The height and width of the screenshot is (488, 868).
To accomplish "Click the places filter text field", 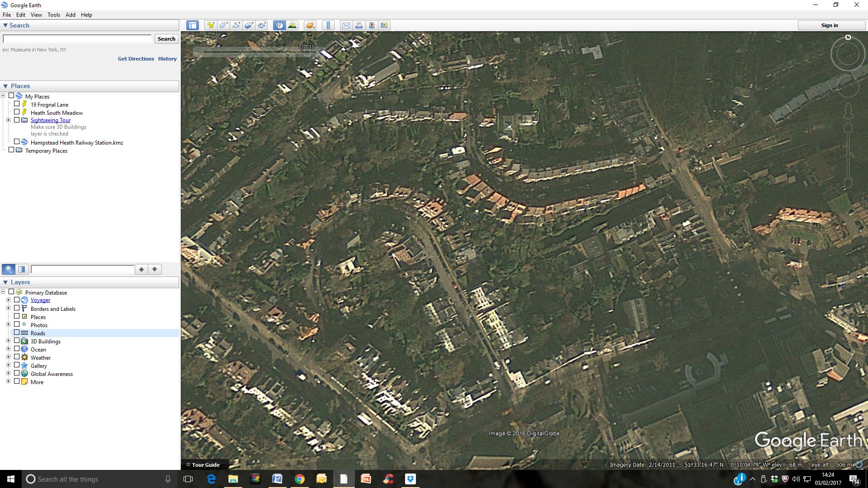I will tap(82, 269).
